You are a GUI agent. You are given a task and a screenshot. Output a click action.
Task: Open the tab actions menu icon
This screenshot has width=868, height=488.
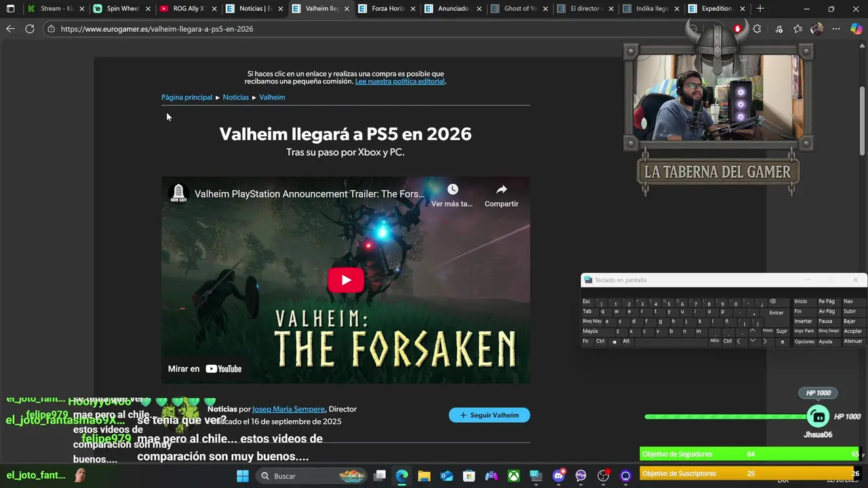[10, 9]
